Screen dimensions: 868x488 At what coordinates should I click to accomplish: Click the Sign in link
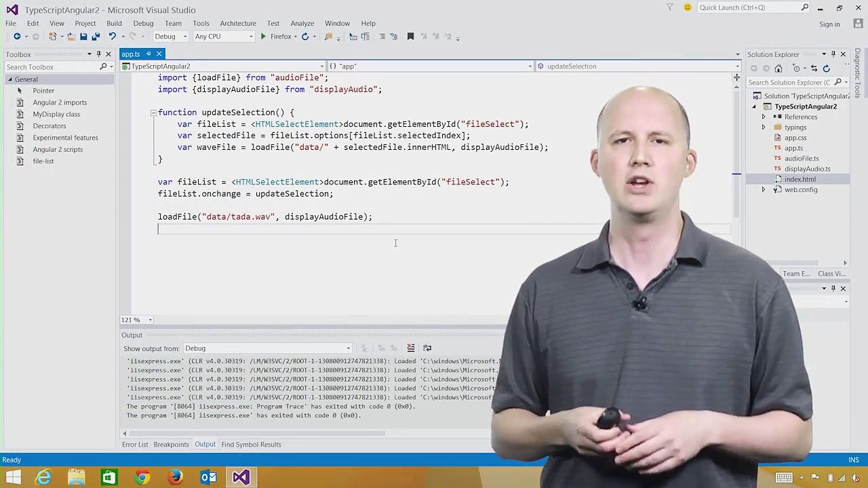[x=829, y=24]
